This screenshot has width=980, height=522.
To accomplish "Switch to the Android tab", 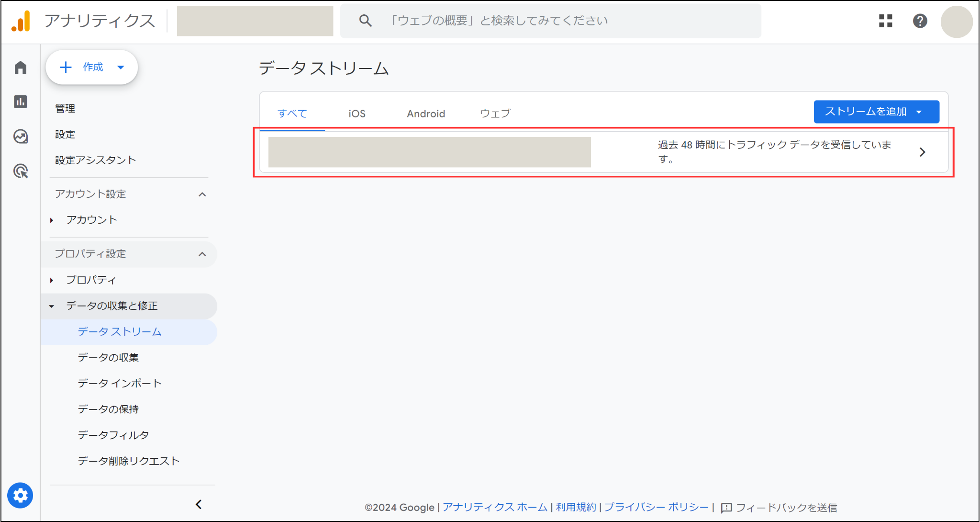I will pyautogui.click(x=426, y=113).
